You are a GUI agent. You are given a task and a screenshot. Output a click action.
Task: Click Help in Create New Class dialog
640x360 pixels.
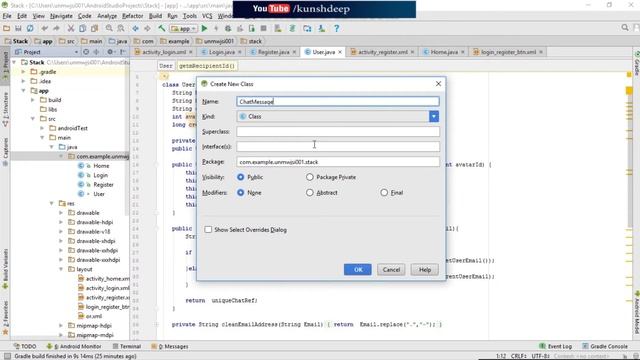pyautogui.click(x=424, y=269)
